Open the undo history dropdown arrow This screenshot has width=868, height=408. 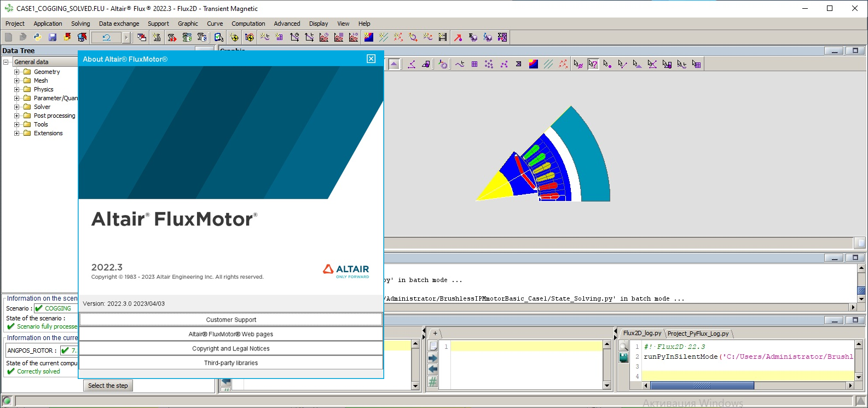126,37
